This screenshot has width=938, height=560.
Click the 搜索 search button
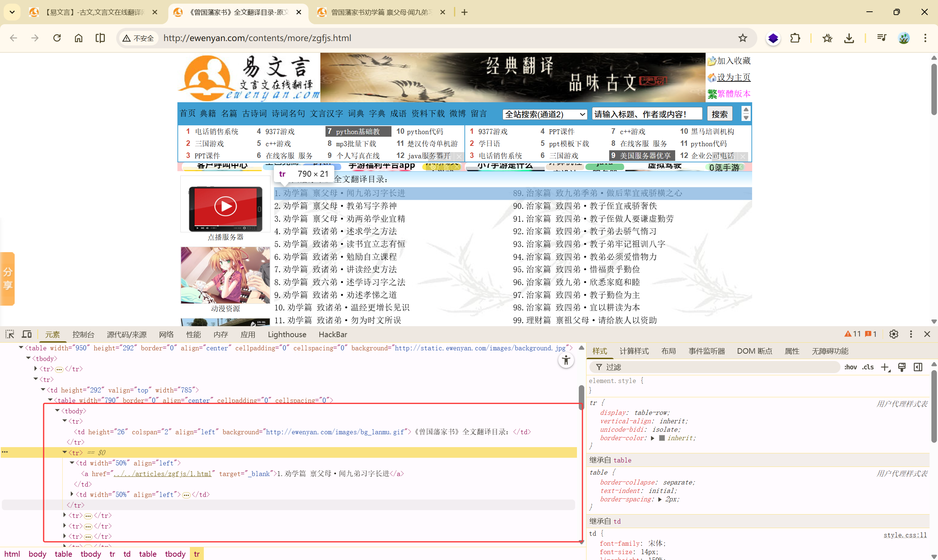tap(719, 114)
